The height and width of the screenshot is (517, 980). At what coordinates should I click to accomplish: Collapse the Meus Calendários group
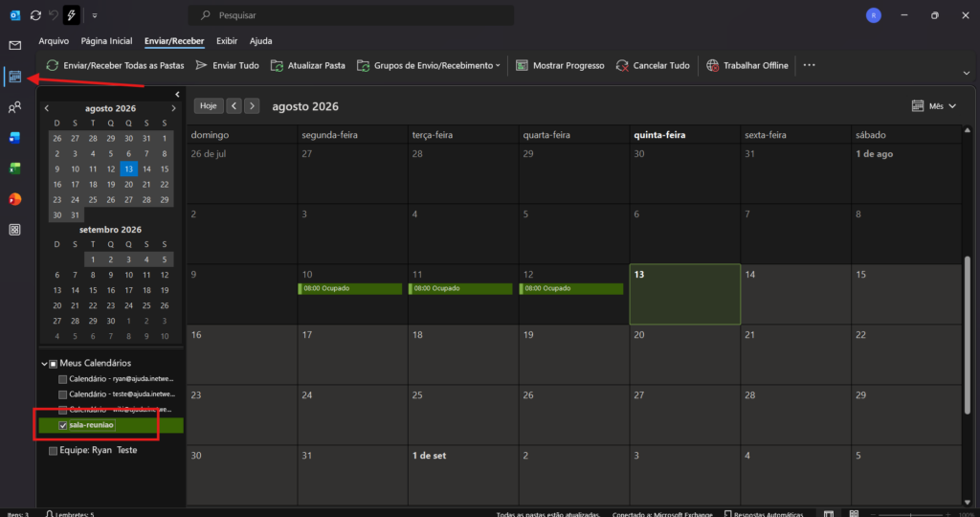[x=44, y=363]
